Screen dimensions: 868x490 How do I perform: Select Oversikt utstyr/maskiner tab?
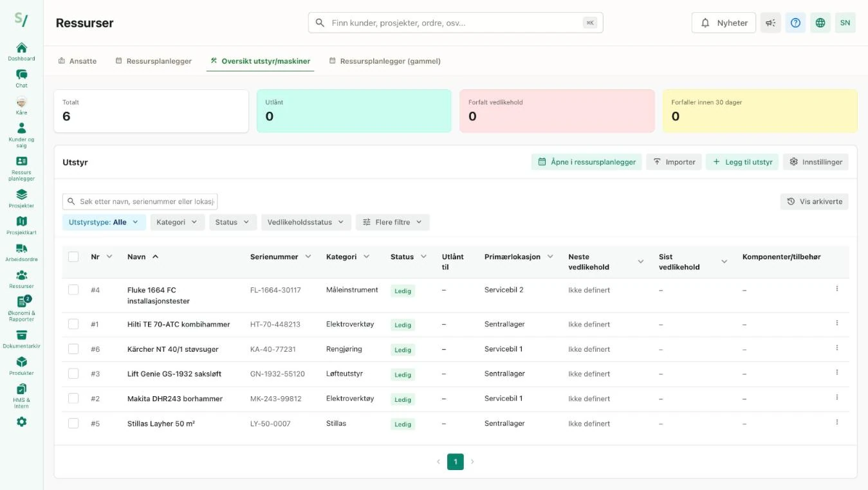click(x=260, y=61)
